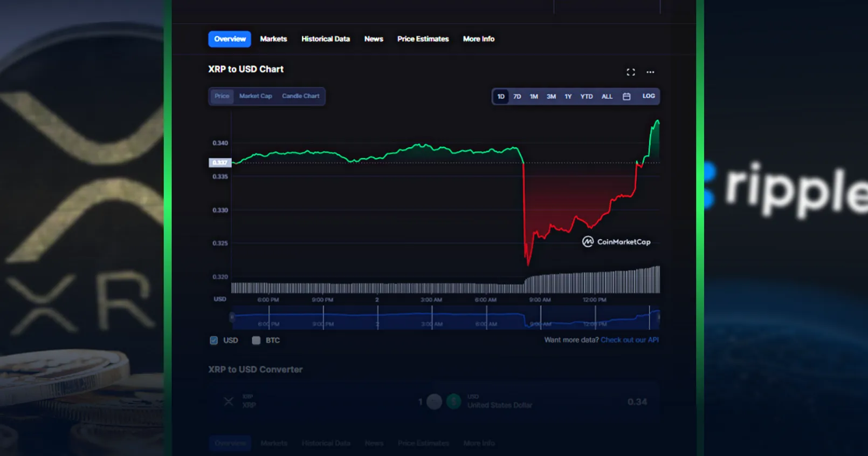This screenshot has height=456, width=868.
Task: Click the 12:00 PM time axis label
Action: (595, 300)
